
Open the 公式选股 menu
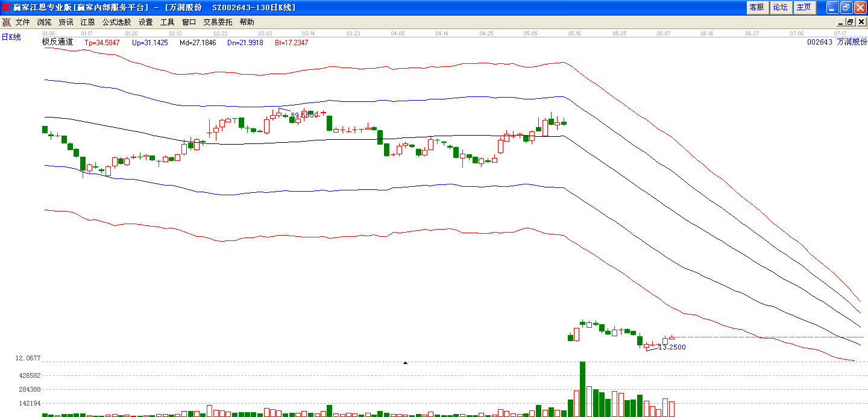[x=117, y=22]
